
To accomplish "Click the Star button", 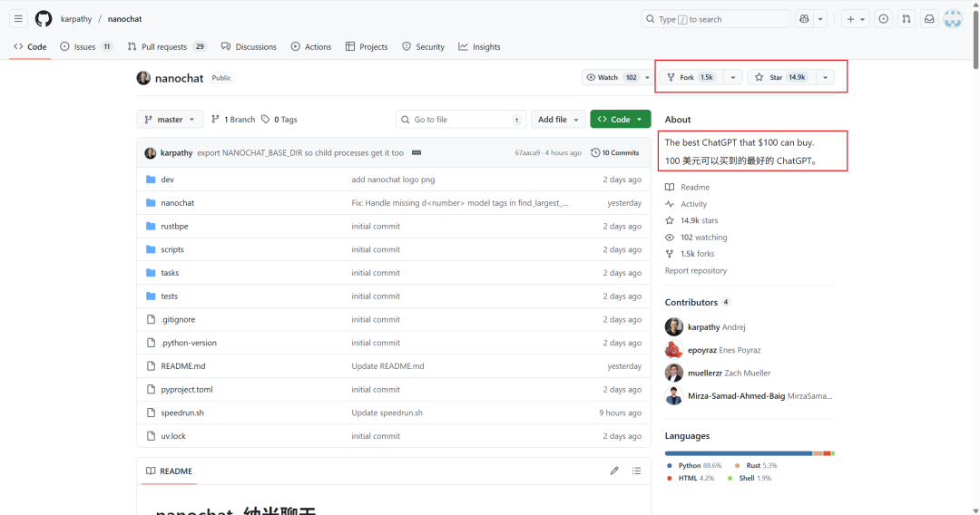I will (781, 77).
